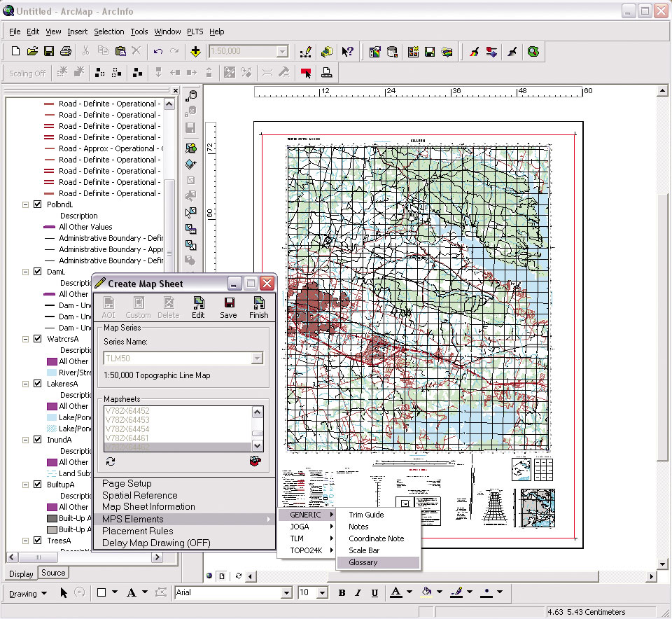Open the Series Name TLM50 dropdown
The image size is (672, 619).
point(257,358)
